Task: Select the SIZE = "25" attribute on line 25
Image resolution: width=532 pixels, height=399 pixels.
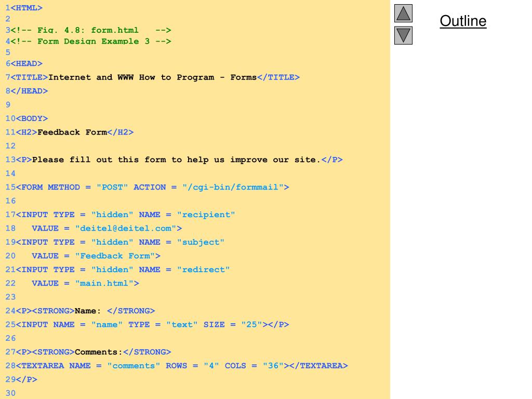Action: pyautogui.click(x=233, y=325)
